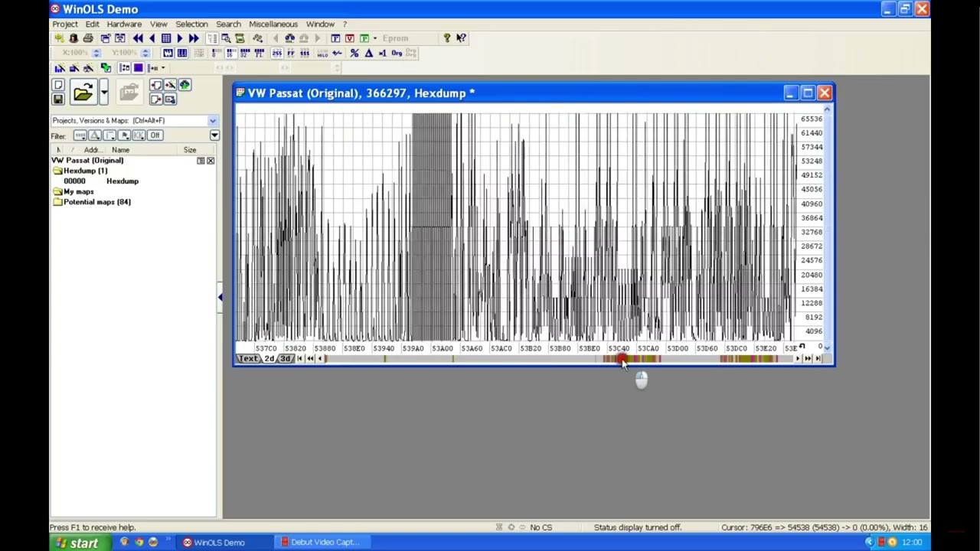Turn filter Off in project panel
Image resolution: width=980 pixels, height=551 pixels.
pyautogui.click(x=155, y=135)
